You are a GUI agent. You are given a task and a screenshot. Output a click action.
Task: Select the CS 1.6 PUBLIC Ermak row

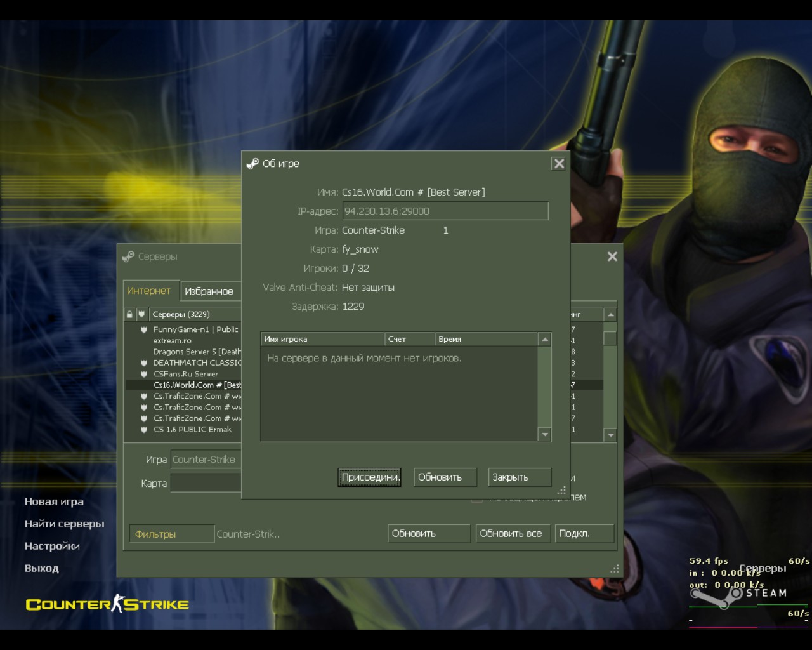pyautogui.click(x=184, y=430)
